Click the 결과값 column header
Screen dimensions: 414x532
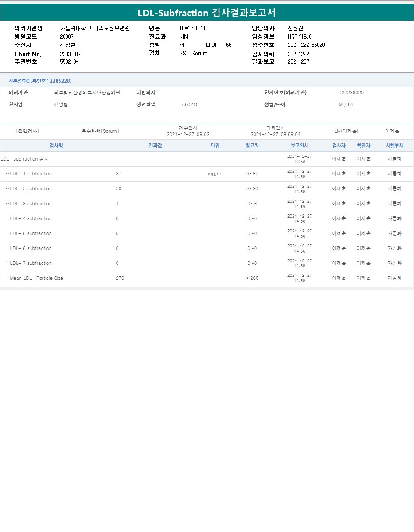click(x=155, y=146)
